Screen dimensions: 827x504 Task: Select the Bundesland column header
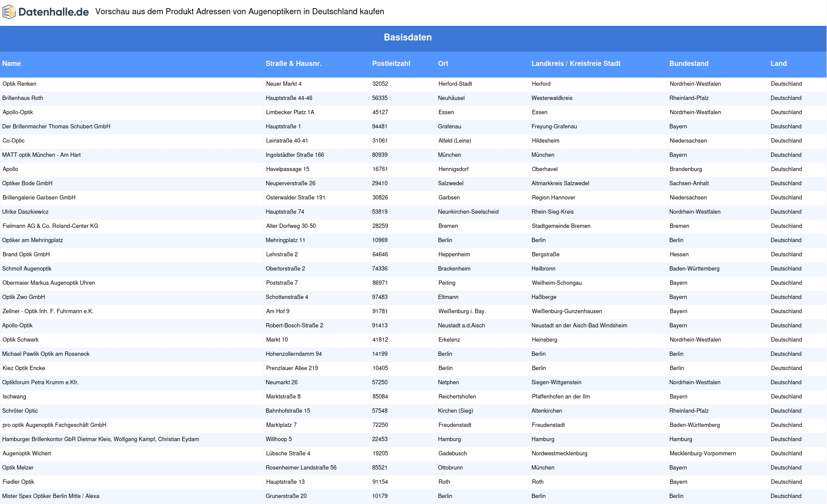(688, 63)
